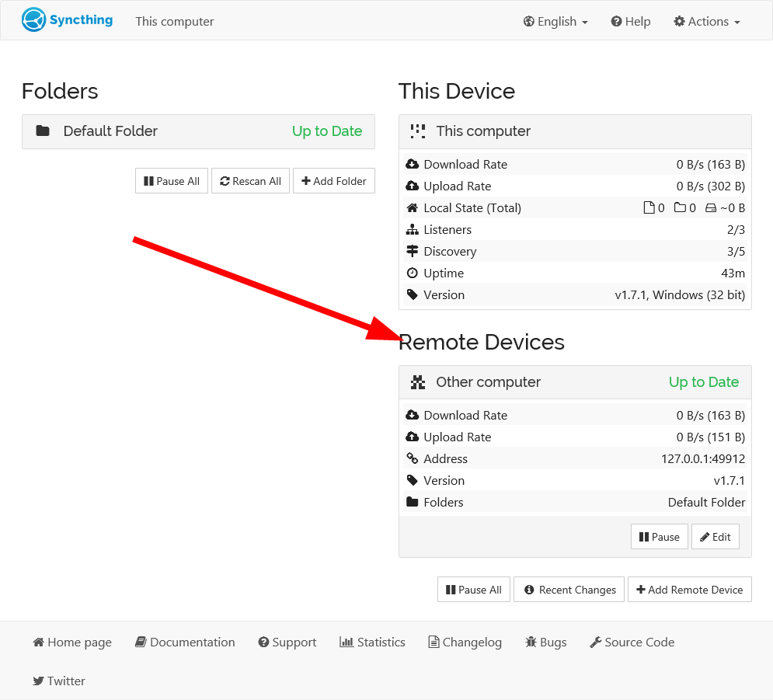The width and height of the screenshot is (773, 700).
Task: Open the Source Code footer link
Action: click(632, 643)
